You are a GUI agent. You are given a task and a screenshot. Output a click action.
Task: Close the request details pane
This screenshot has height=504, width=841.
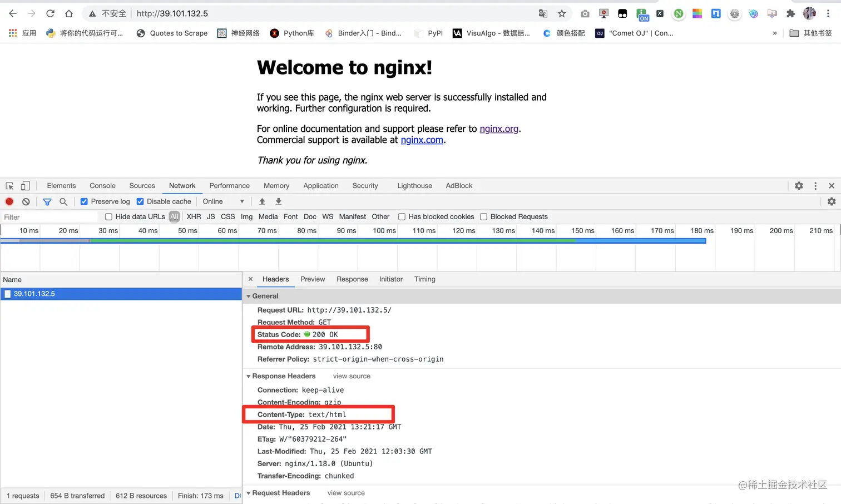pyautogui.click(x=250, y=279)
